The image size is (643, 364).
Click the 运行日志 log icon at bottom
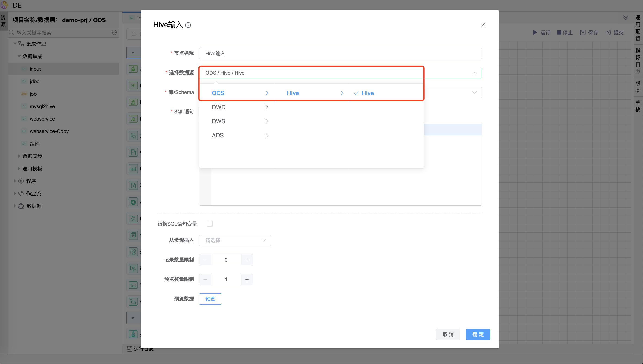click(129, 349)
